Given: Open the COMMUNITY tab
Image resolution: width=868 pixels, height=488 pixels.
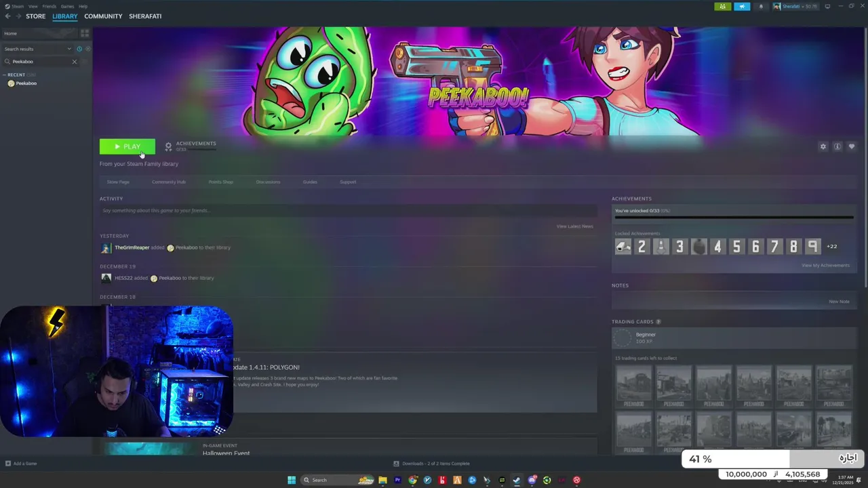Looking at the screenshot, I should (x=103, y=16).
